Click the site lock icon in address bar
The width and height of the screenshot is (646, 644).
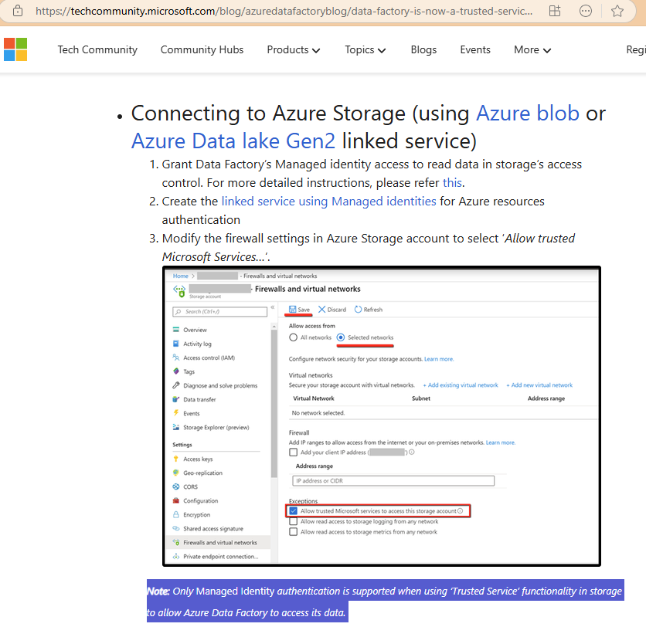(x=18, y=11)
